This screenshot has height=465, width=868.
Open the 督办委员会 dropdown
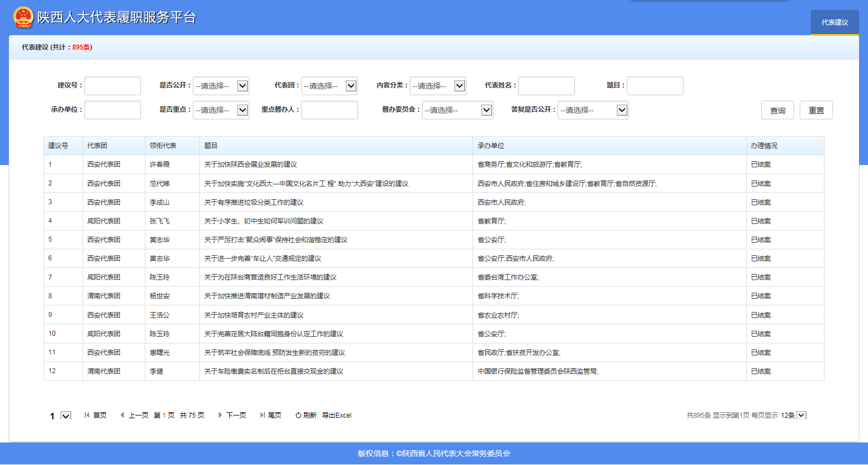click(x=458, y=110)
